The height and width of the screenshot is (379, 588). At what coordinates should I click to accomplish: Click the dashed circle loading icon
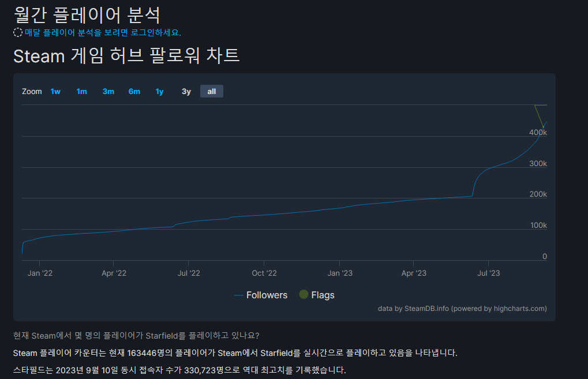[x=18, y=33]
